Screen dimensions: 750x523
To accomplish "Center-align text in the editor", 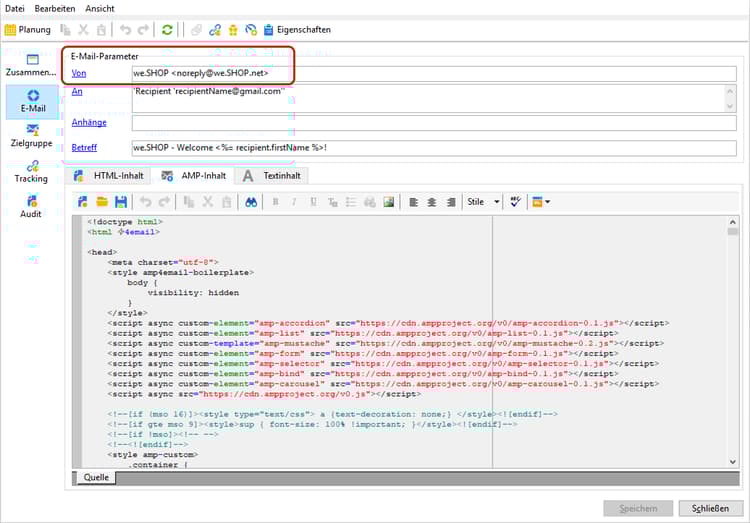I will point(431,201).
